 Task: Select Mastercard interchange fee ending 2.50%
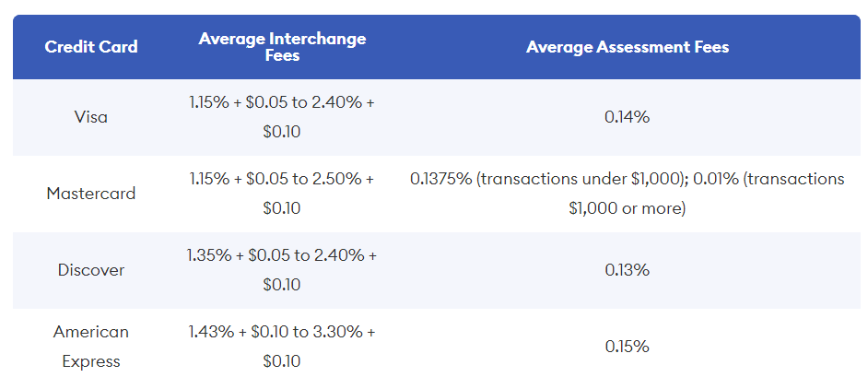[282, 194]
